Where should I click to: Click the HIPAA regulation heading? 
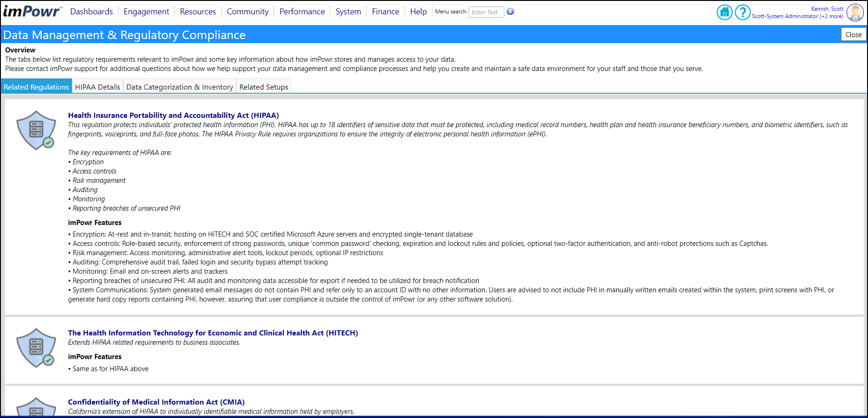click(x=173, y=115)
